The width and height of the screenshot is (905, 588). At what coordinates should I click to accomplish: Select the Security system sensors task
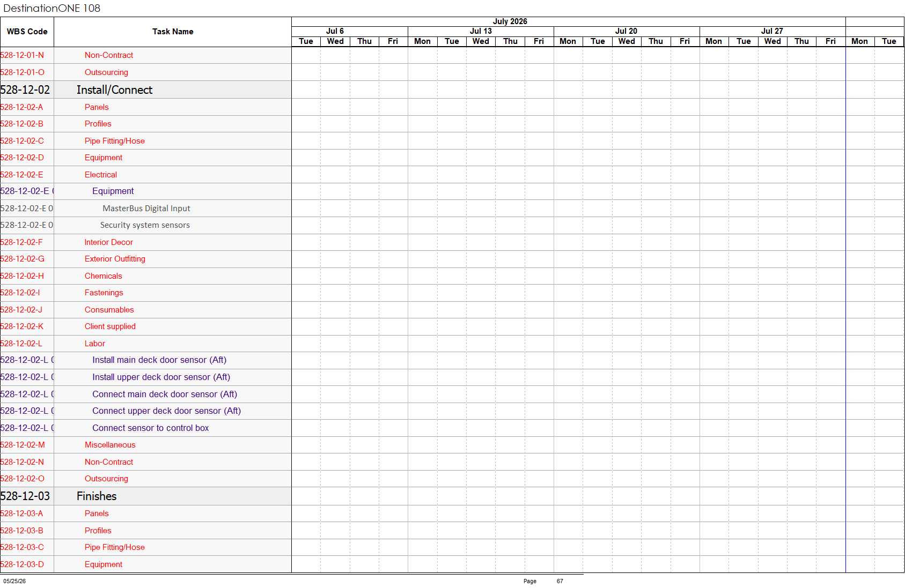click(x=145, y=225)
